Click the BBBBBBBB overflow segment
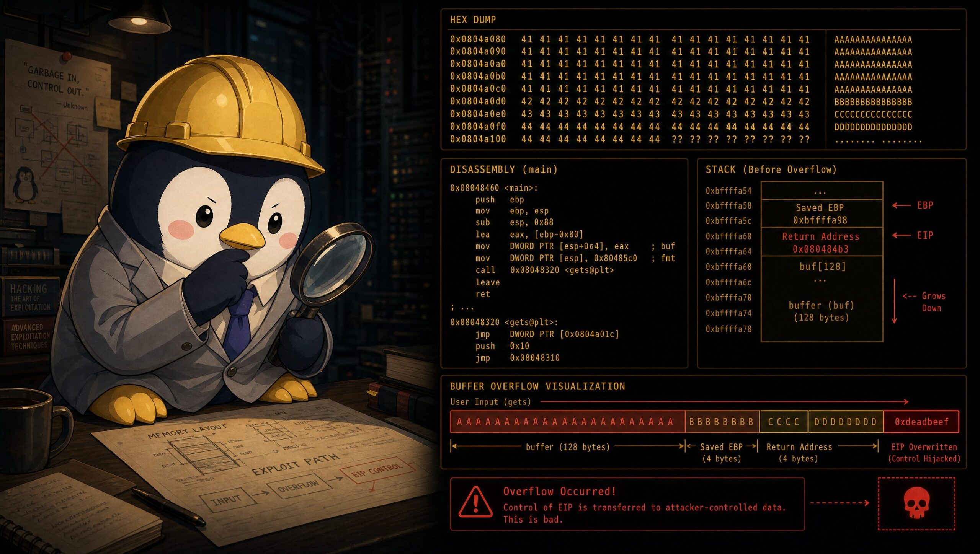 click(x=722, y=422)
